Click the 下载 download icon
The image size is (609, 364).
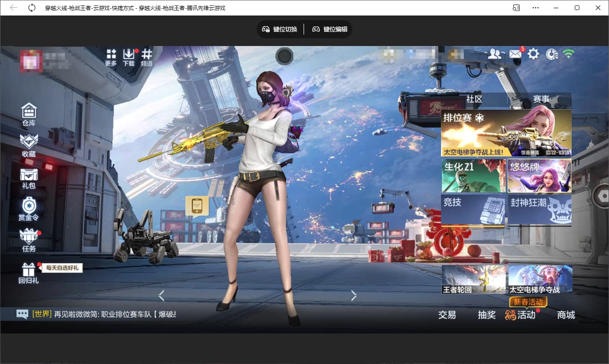tap(129, 57)
